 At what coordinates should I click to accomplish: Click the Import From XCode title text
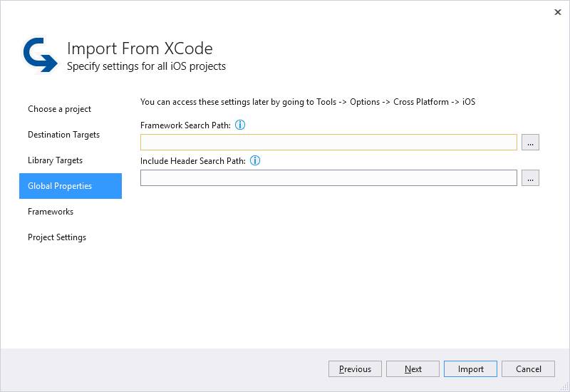(x=140, y=48)
